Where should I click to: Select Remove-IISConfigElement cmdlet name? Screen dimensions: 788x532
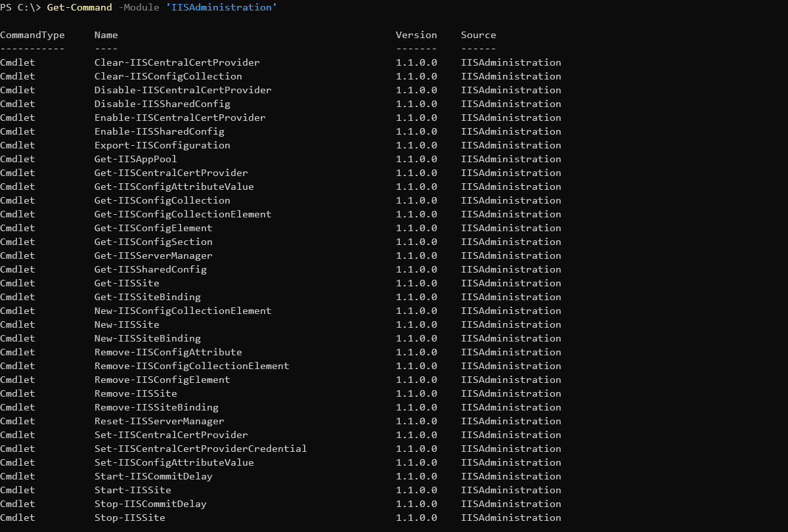tap(162, 380)
